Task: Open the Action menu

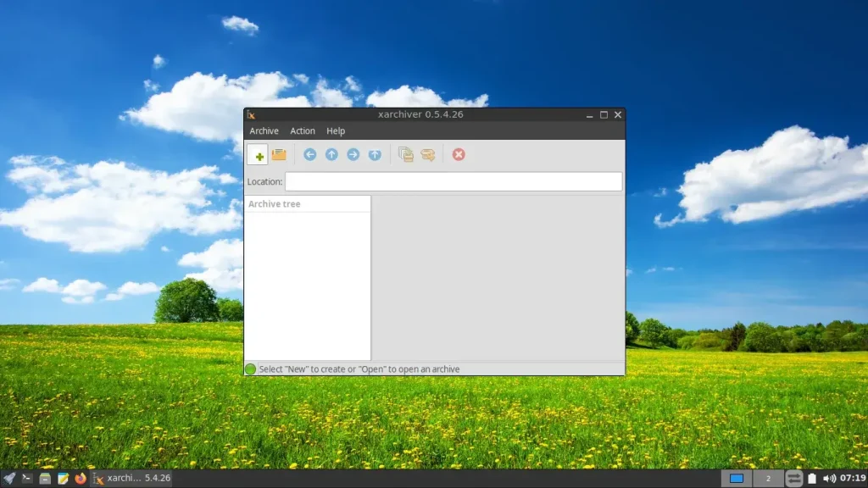Action: 303,131
